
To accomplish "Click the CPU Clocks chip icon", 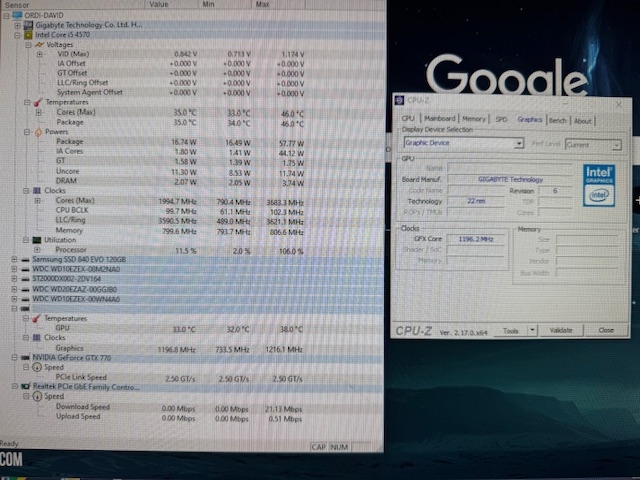I will pyautogui.click(x=37, y=191).
